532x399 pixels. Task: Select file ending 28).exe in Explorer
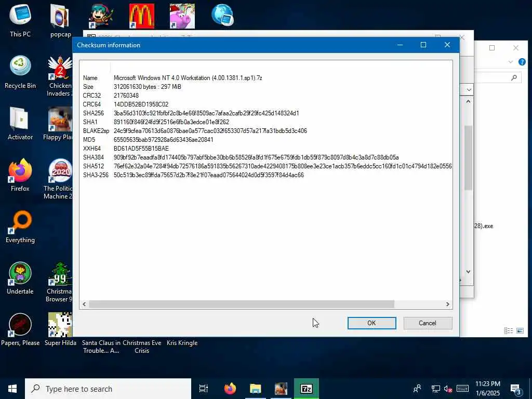(x=484, y=226)
